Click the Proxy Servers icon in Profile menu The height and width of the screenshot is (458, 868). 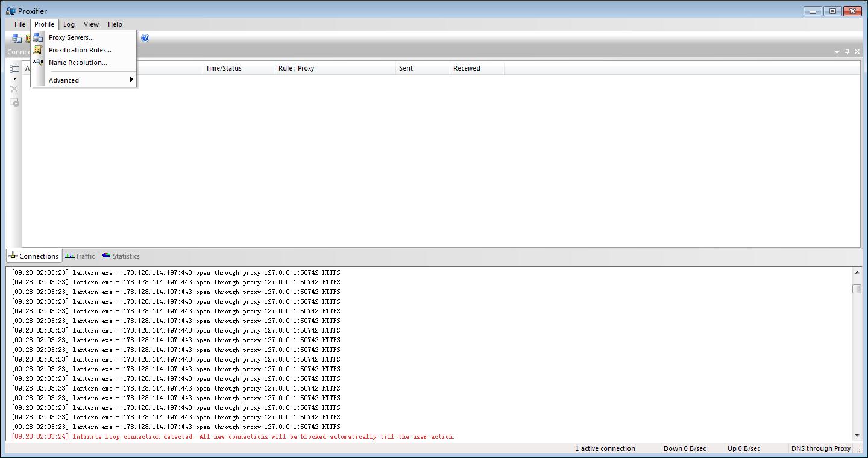[x=39, y=37]
